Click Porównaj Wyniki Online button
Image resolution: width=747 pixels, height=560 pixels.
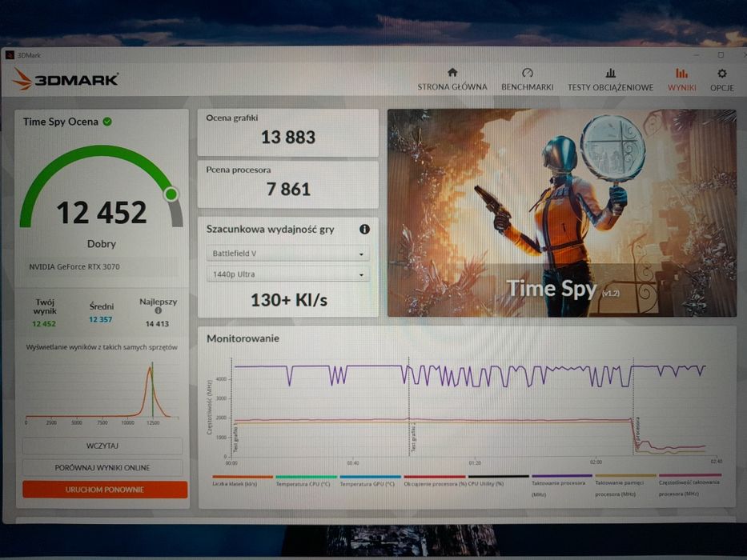coord(102,468)
